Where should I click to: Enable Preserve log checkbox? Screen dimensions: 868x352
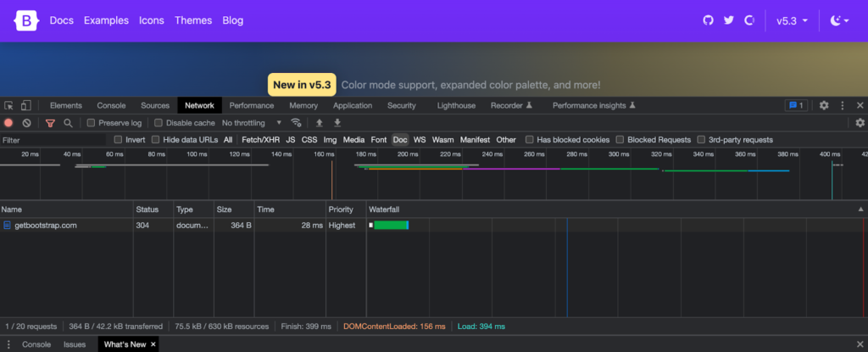click(x=92, y=123)
